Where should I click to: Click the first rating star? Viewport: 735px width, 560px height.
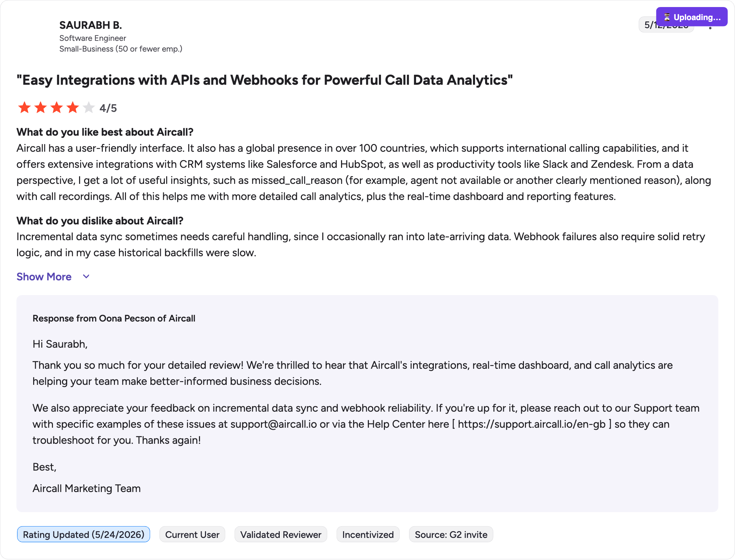(24, 108)
